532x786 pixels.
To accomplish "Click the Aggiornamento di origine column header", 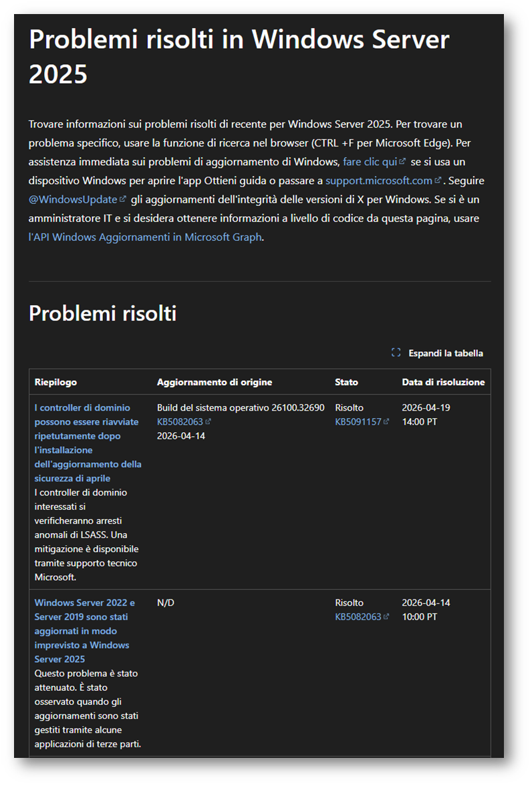I will (x=215, y=382).
